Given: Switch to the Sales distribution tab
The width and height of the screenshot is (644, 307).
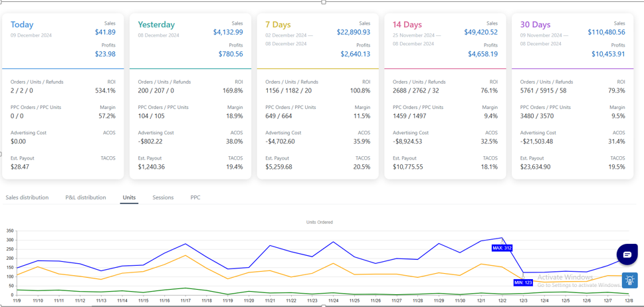Looking at the screenshot, I should point(27,197).
